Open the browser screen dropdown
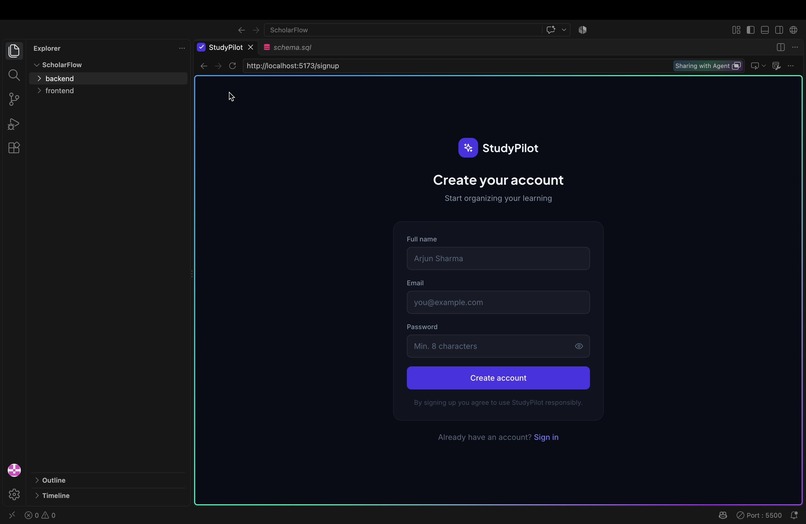Viewport: 806px width, 524px height. coord(758,66)
